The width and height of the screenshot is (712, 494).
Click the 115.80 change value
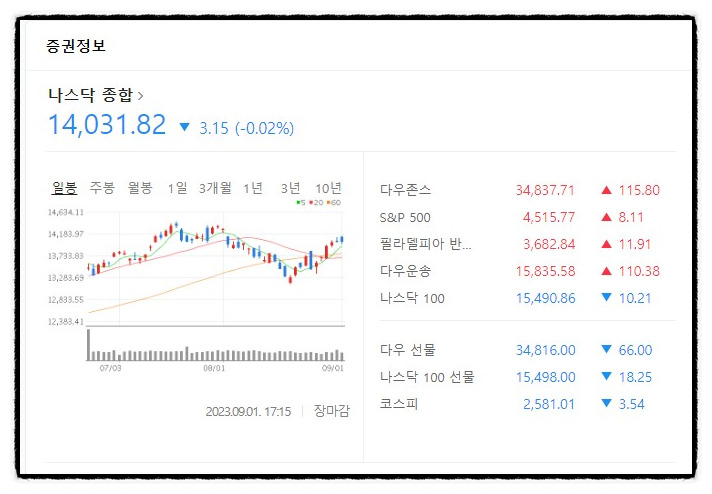coord(639,190)
